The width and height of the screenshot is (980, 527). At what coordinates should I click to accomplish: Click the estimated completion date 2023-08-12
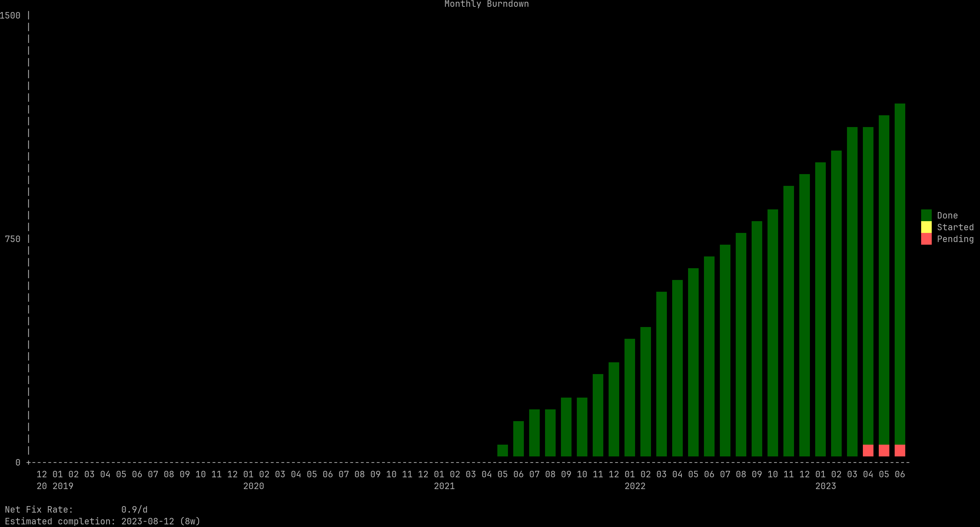point(147,521)
